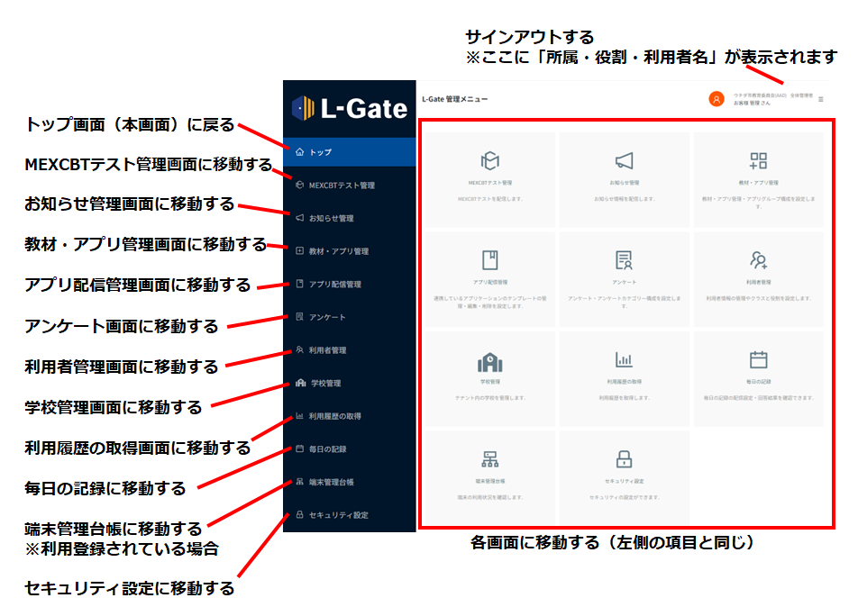The image size is (858, 616).
Task: Click description 利用履歴を取得します。
Action: [x=624, y=398]
